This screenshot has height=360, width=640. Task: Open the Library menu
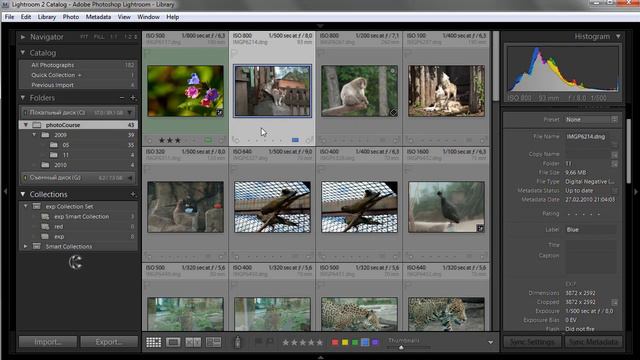pos(47,17)
